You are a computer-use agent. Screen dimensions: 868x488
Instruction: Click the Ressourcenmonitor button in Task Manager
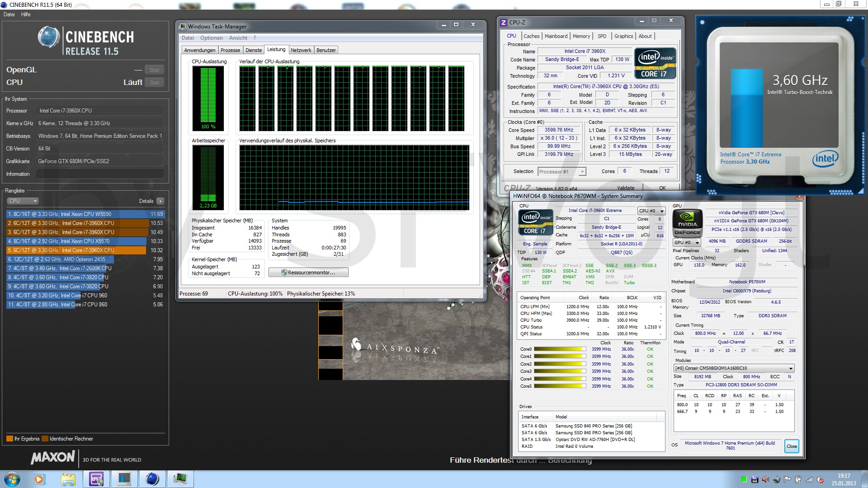point(308,272)
